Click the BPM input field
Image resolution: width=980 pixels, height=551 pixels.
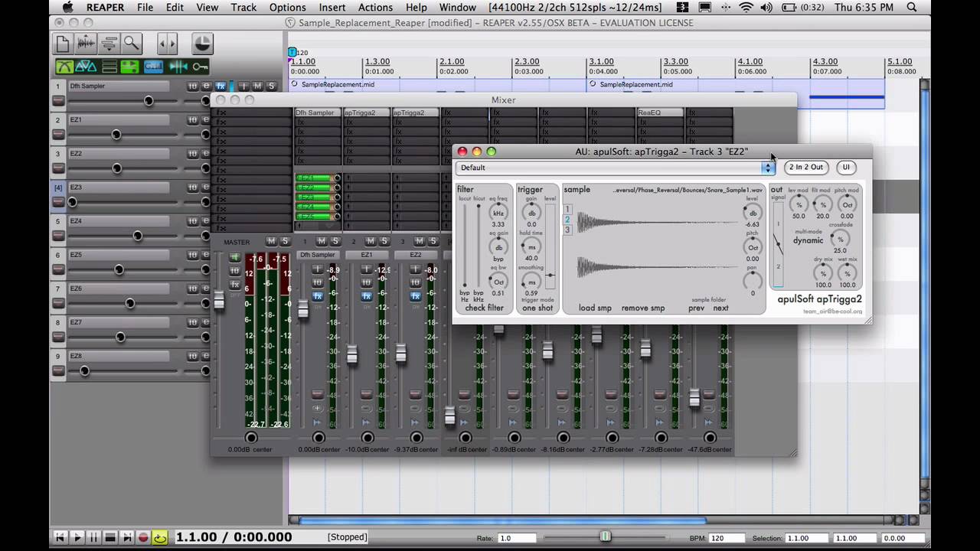click(x=727, y=538)
